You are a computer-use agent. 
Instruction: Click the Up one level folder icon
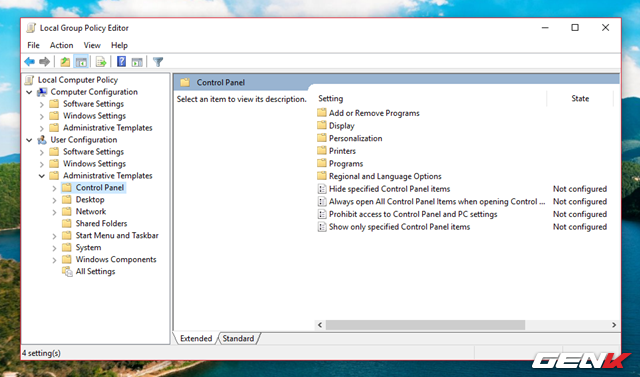click(x=65, y=62)
